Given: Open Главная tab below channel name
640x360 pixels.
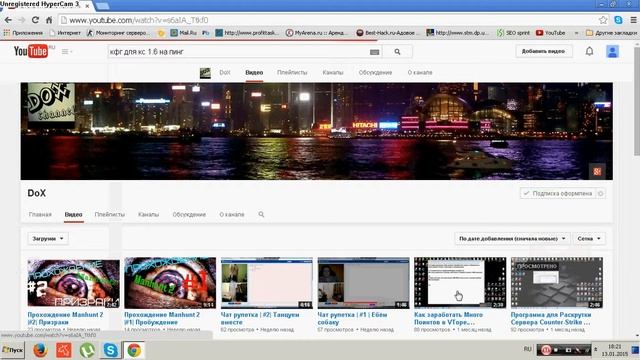Looking at the screenshot, I should pos(40,214).
